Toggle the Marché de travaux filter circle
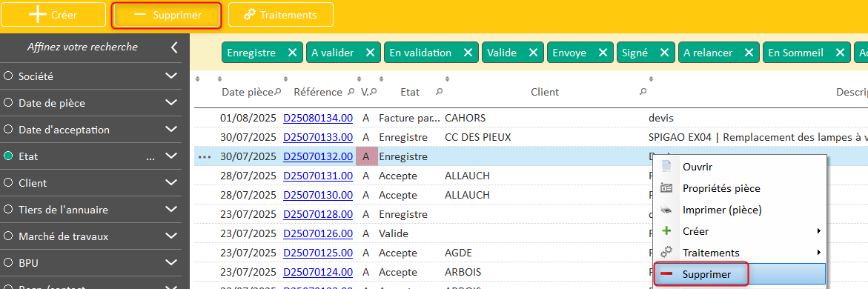Screen dimensions: 868x289 click(7, 236)
